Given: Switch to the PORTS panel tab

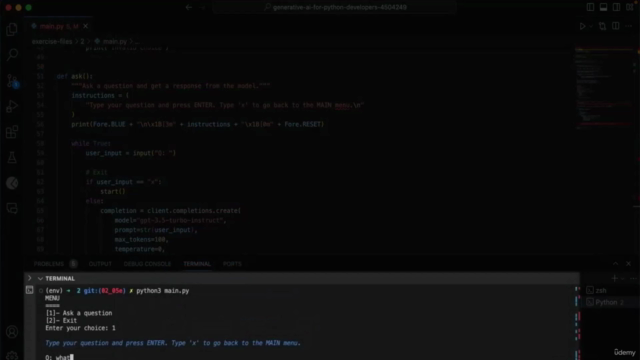Looking at the screenshot, I should click(232, 264).
